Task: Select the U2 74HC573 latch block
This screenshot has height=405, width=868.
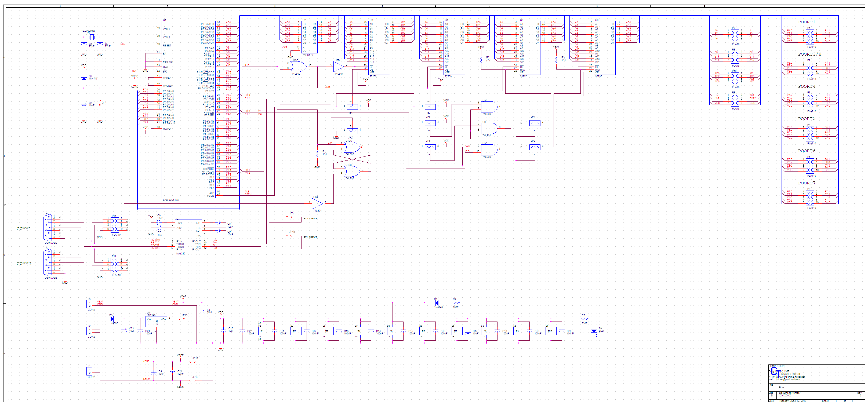Action: point(309,37)
